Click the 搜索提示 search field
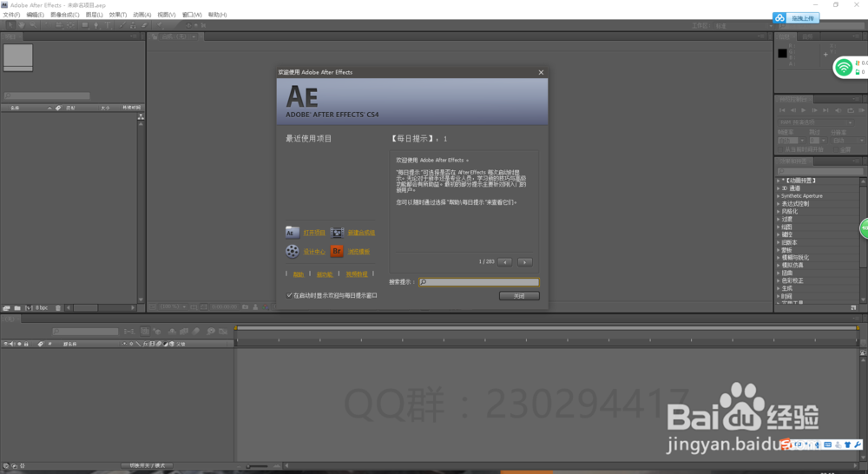Image resolution: width=868 pixels, height=474 pixels. point(479,282)
